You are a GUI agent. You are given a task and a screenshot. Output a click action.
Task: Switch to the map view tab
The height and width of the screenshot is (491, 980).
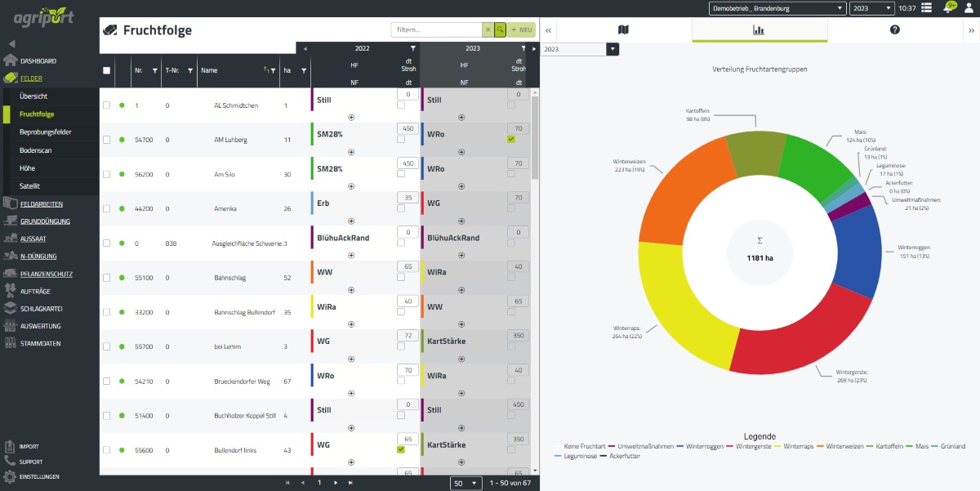coord(623,30)
